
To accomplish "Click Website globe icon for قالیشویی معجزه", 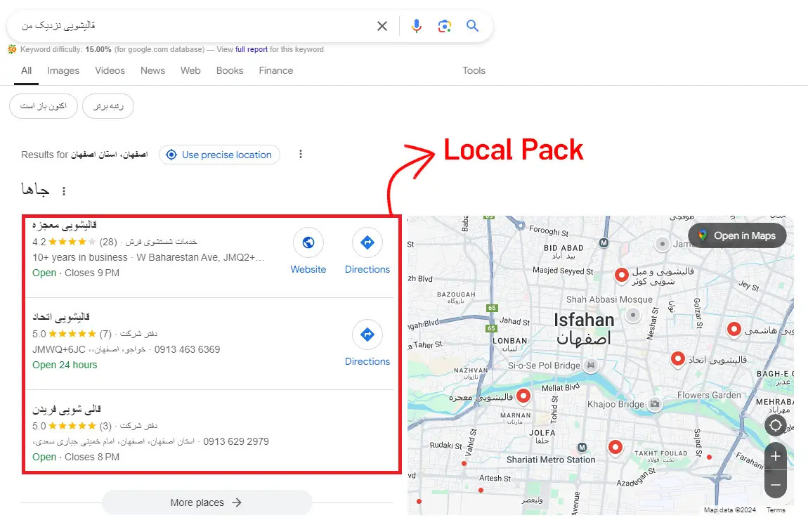I will (x=308, y=242).
